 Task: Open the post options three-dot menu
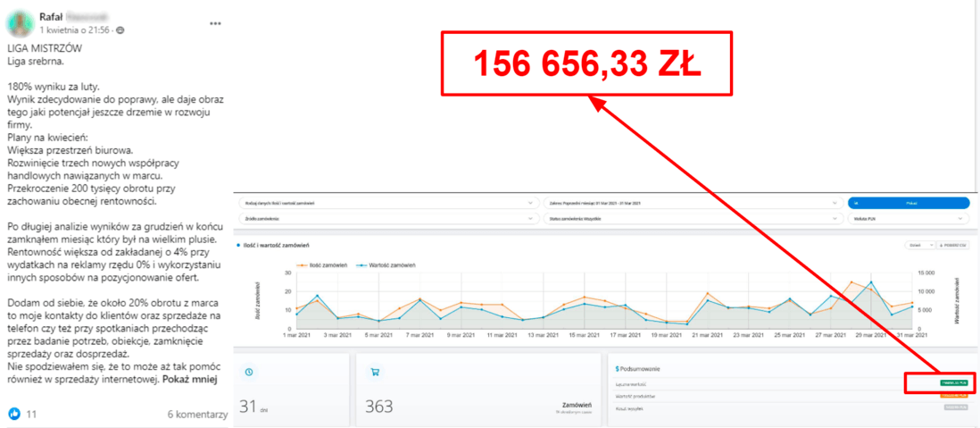[215, 23]
